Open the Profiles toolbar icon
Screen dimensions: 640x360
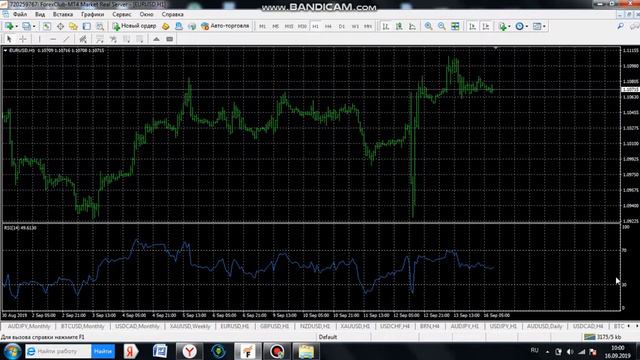(x=26, y=26)
